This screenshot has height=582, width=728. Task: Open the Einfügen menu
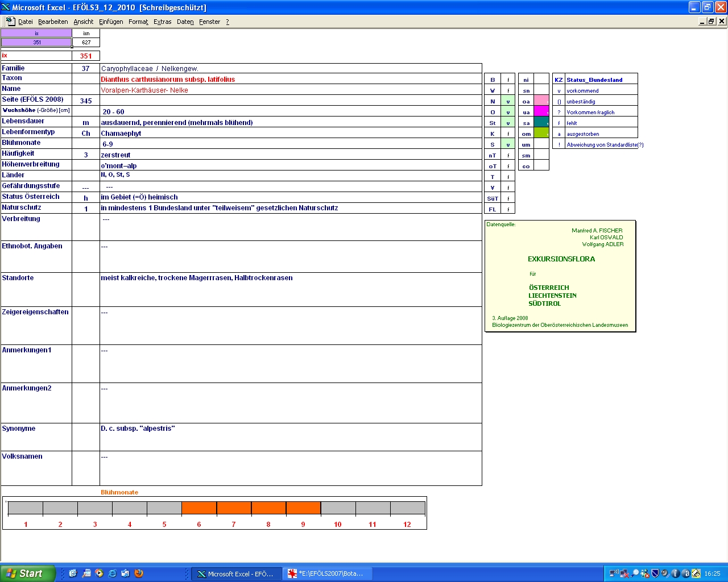pos(111,22)
